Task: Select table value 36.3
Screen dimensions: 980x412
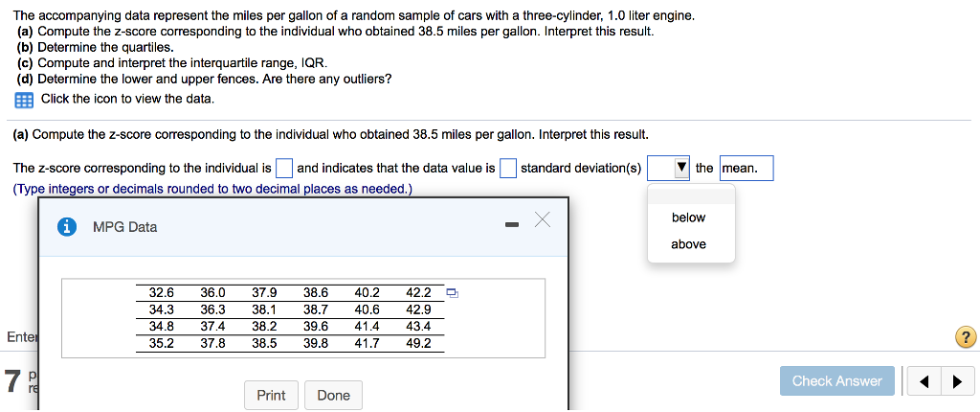Action: pos(213,309)
